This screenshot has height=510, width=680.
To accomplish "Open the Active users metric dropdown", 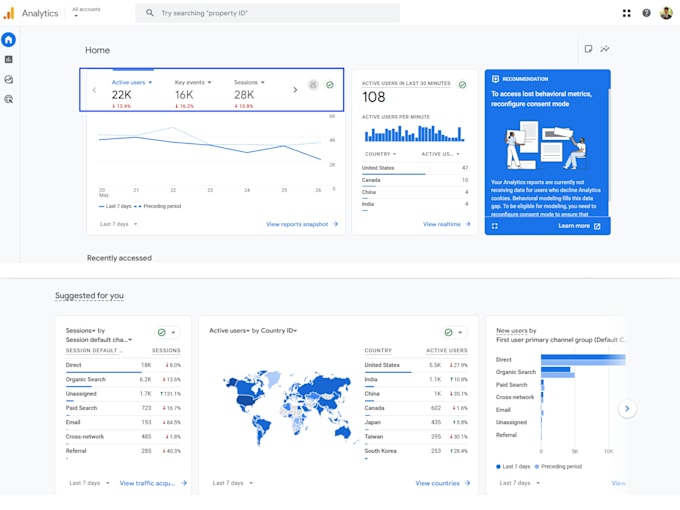I will 132,82.
